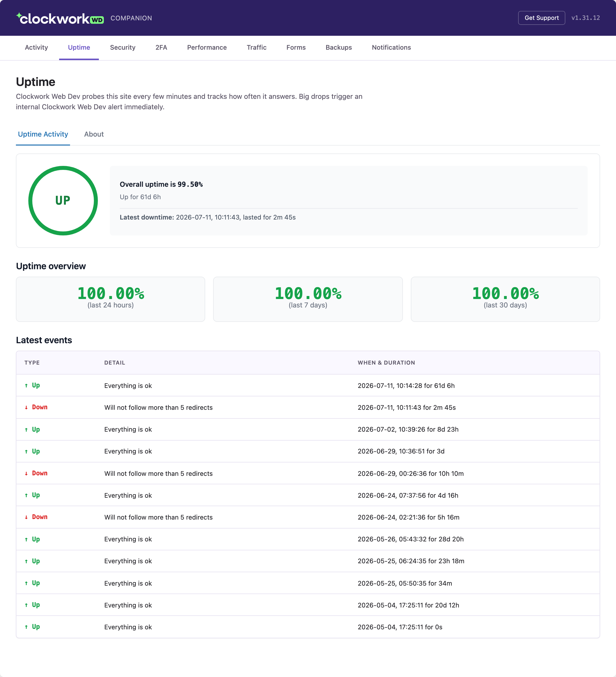Screen dimensions: 616x677
Task: Click the last 30 days uptime card
Action: (505, 299)
